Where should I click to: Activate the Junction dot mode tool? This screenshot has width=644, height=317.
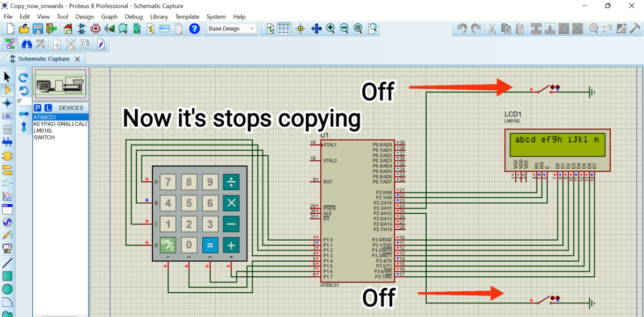(8, 103)
